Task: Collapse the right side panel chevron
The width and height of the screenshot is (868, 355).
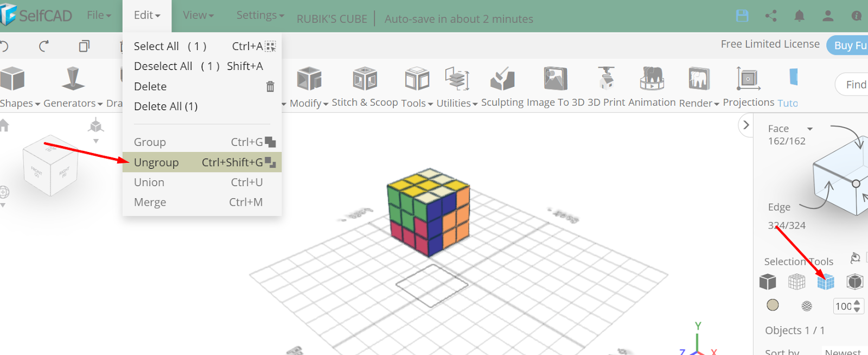Action: point(746,125)
